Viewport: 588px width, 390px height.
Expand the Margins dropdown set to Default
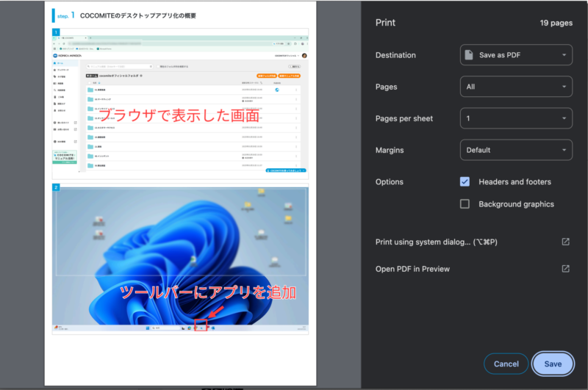pos(516,150)
